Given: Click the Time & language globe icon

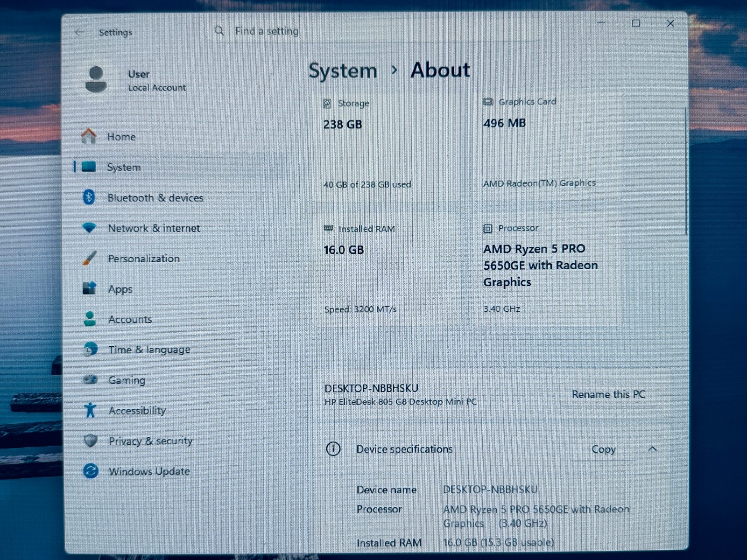Looking at the screenshot, I should (x=90, y=349).
